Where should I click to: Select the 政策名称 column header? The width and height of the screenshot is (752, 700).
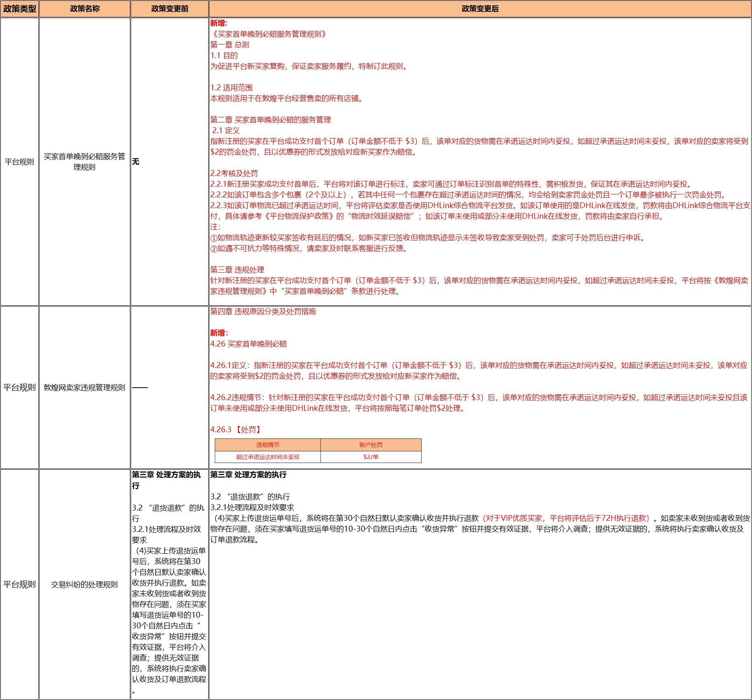[85, 9]
